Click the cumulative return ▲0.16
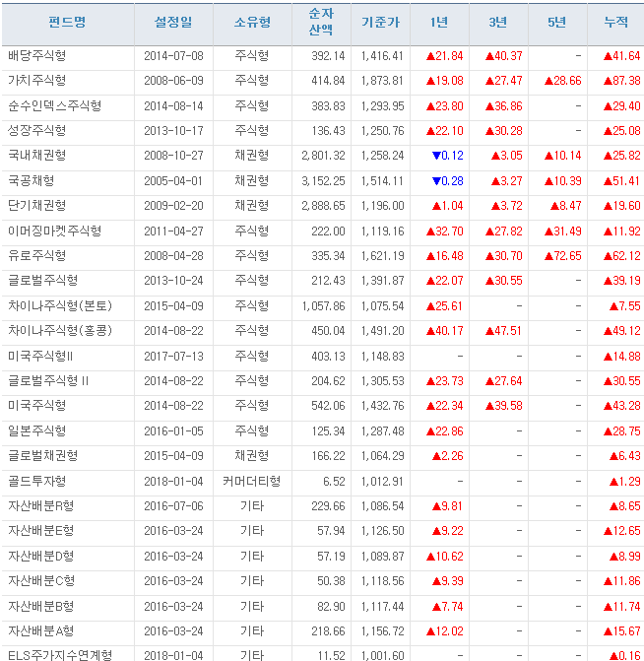The height and width of the screenshot is (661, 644). point(625,655)
